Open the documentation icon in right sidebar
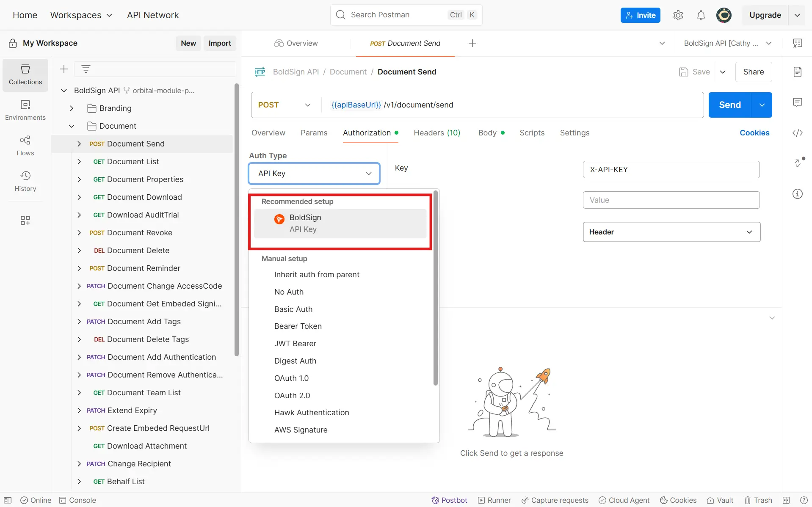 (x=798, y=72)
